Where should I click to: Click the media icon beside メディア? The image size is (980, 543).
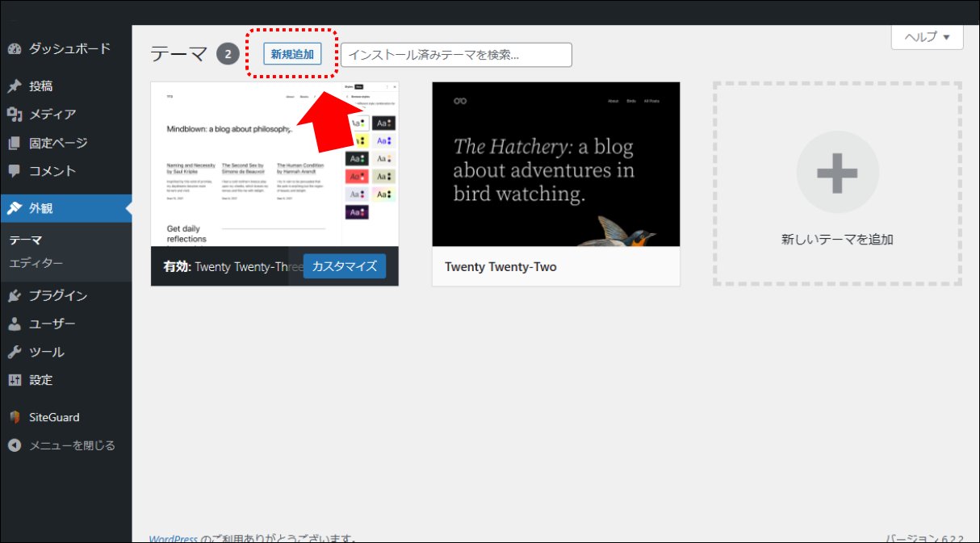tap(15, 115)
